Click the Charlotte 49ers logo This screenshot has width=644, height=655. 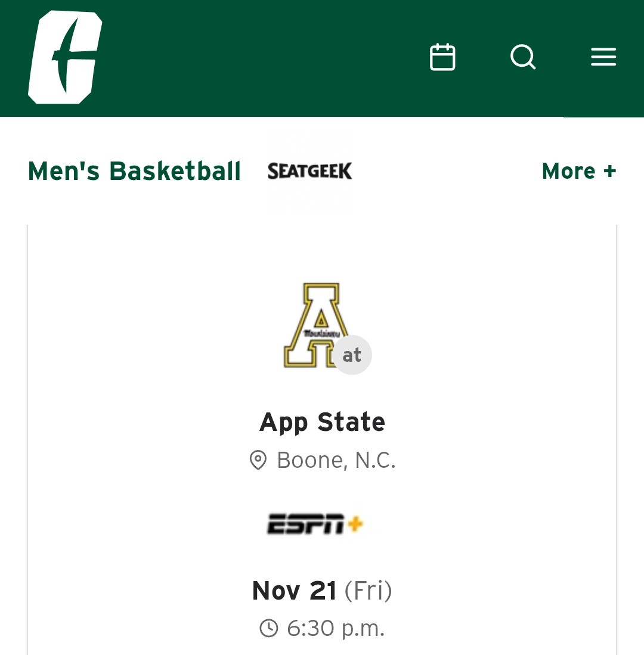pyautogui.click(x=64, y=58)
